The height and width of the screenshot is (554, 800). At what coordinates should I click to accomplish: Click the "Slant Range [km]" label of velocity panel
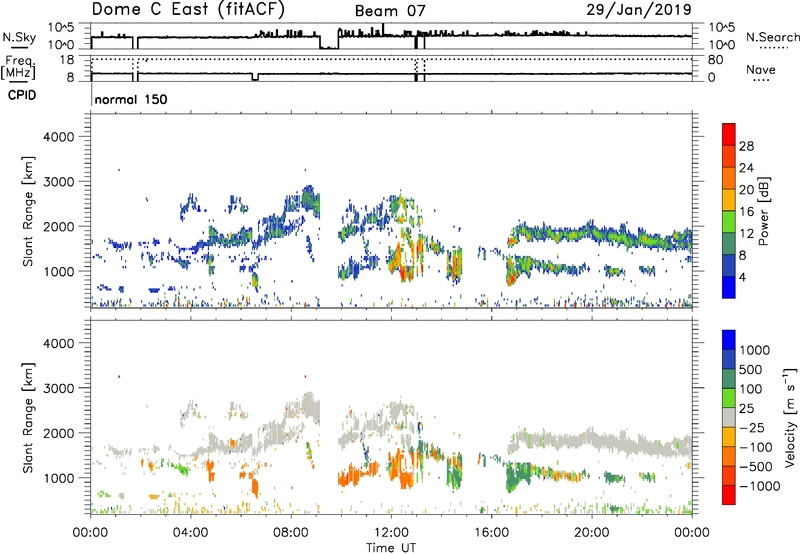click(x=29, y=417)
